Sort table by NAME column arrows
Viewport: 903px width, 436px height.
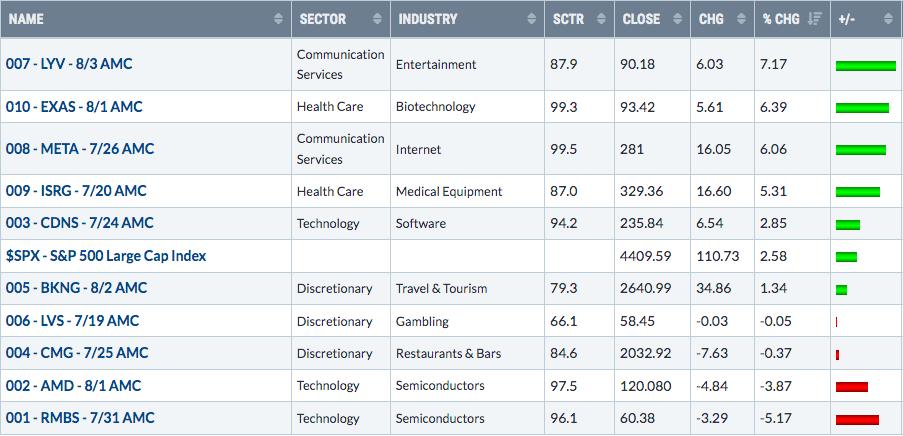point(278,19)
